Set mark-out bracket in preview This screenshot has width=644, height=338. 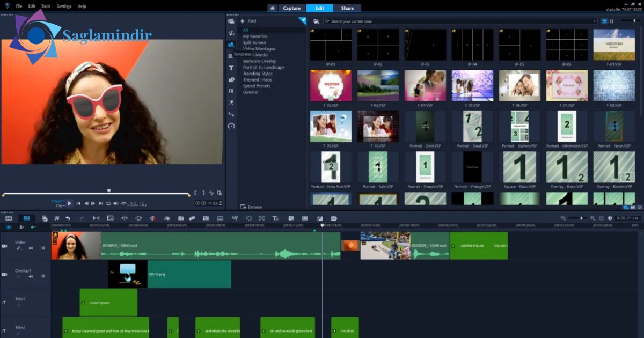tap(203, 193)
